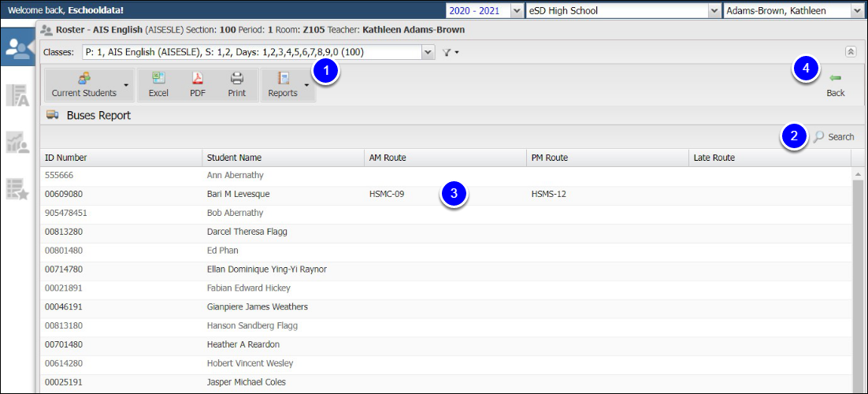Click ID number 555666
Image resolution: width=868 pixels, height=394 pixels.
59,175
